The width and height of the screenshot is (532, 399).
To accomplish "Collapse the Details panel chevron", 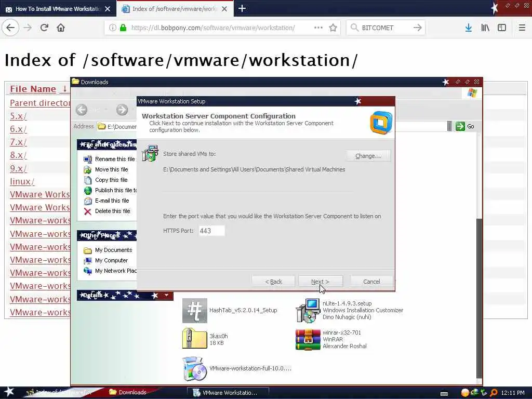I will click(167, 295).
